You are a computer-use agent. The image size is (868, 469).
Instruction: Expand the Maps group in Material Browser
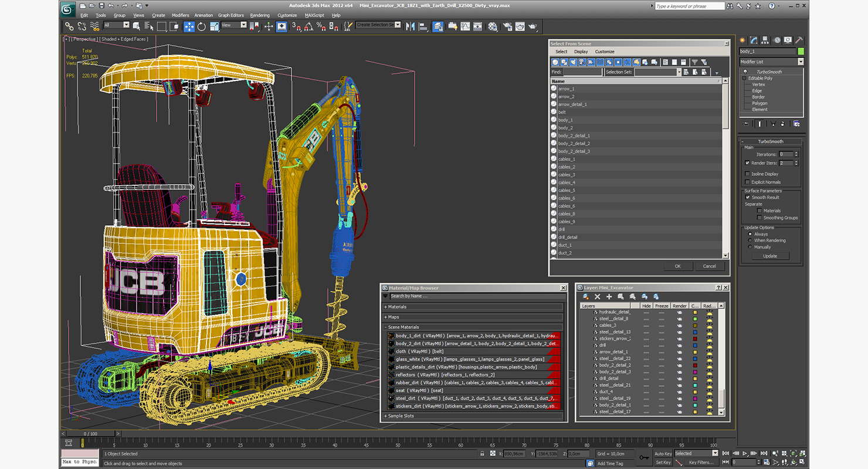[473, 317]
